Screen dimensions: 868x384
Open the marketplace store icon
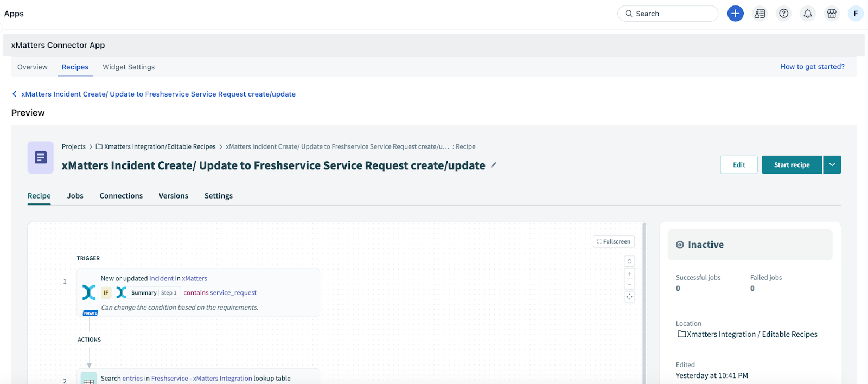click(x=832, y=14)
